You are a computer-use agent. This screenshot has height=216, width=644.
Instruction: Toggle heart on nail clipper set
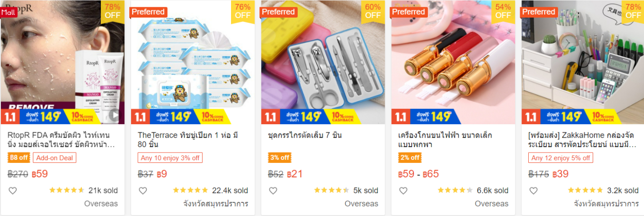(273, 191)
